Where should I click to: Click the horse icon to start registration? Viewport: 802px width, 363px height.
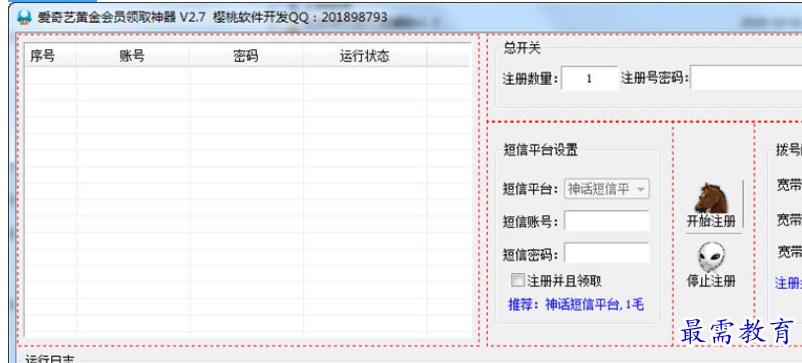point(710,198)
